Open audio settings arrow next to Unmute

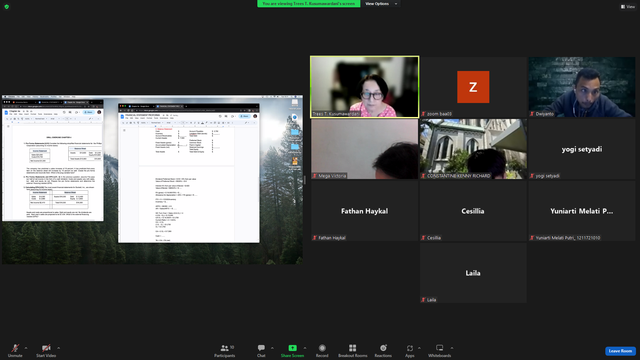pyautogui.click(x=26, y=348)
